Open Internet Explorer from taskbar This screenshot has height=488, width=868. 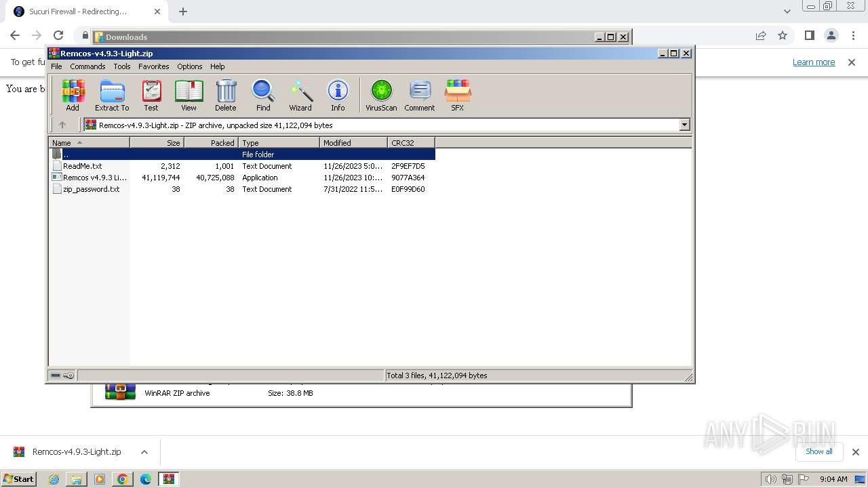click(54, 479)
